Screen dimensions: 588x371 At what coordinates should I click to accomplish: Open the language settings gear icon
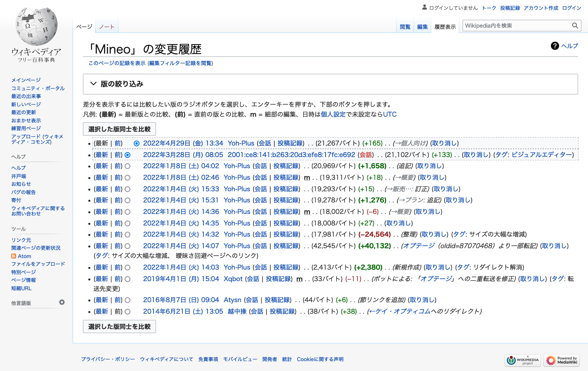click(x=62, y=302)
